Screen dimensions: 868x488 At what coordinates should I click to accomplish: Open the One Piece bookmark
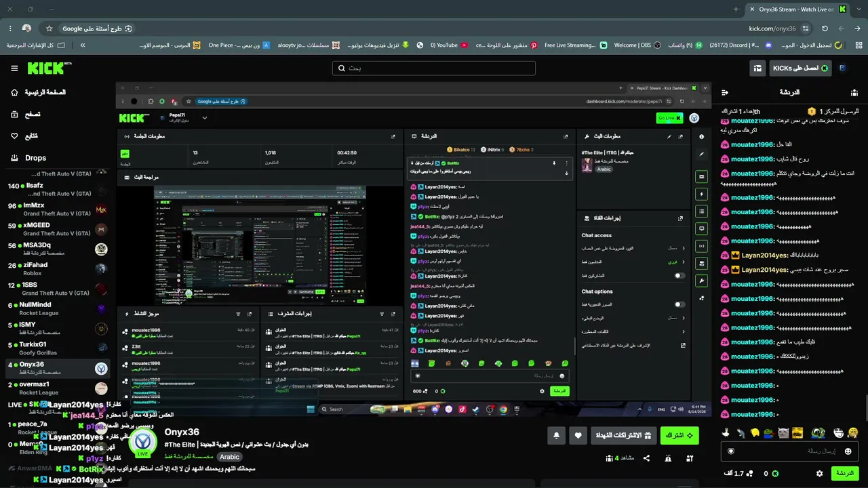coord(239,45)
